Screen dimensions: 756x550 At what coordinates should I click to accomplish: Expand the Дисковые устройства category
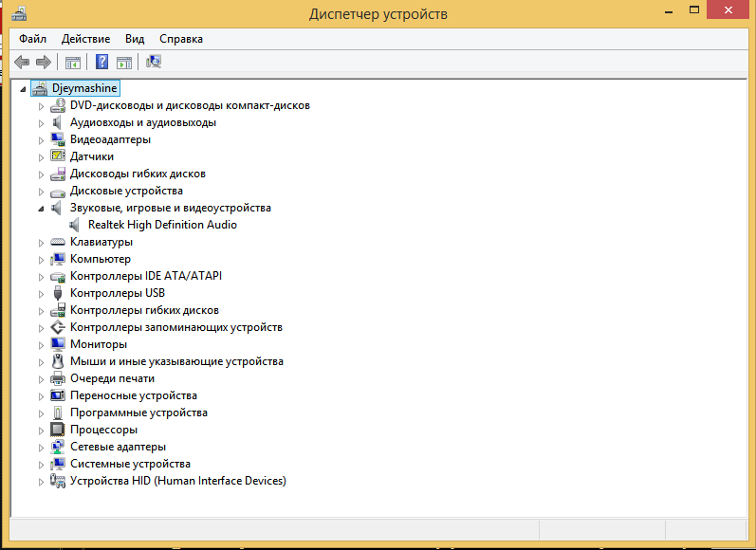(41, 191)
